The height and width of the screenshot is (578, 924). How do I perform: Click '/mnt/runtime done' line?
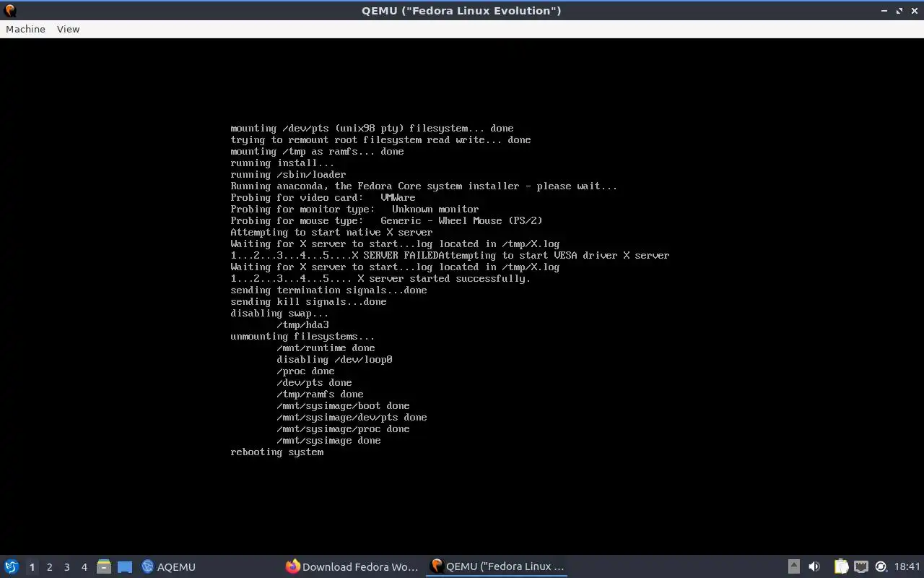pyautogui.click(x=326, y=348)
